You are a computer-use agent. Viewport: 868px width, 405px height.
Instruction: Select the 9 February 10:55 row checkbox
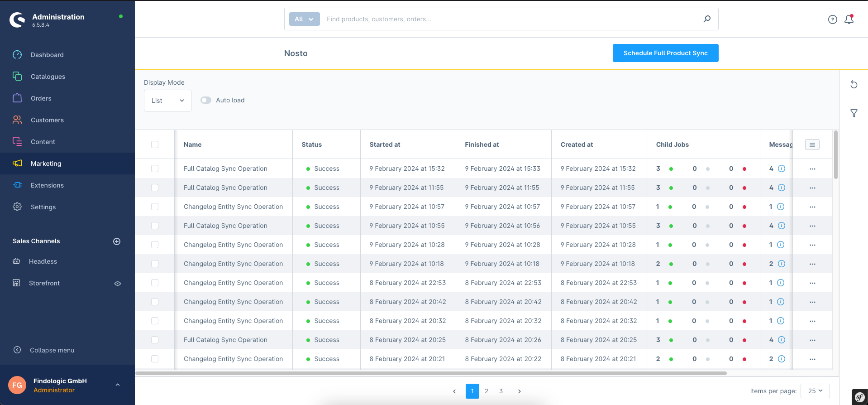[x=155, y=226]
